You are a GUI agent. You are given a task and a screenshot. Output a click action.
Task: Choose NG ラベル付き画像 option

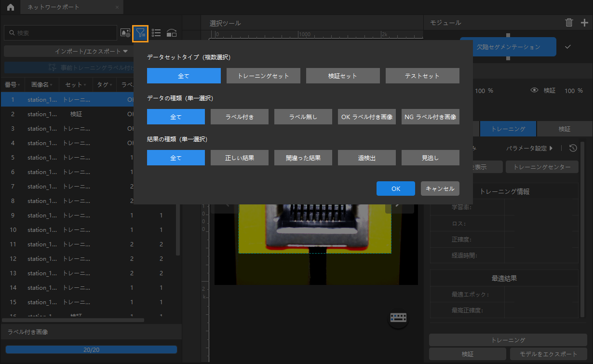(x=431, y=117)
